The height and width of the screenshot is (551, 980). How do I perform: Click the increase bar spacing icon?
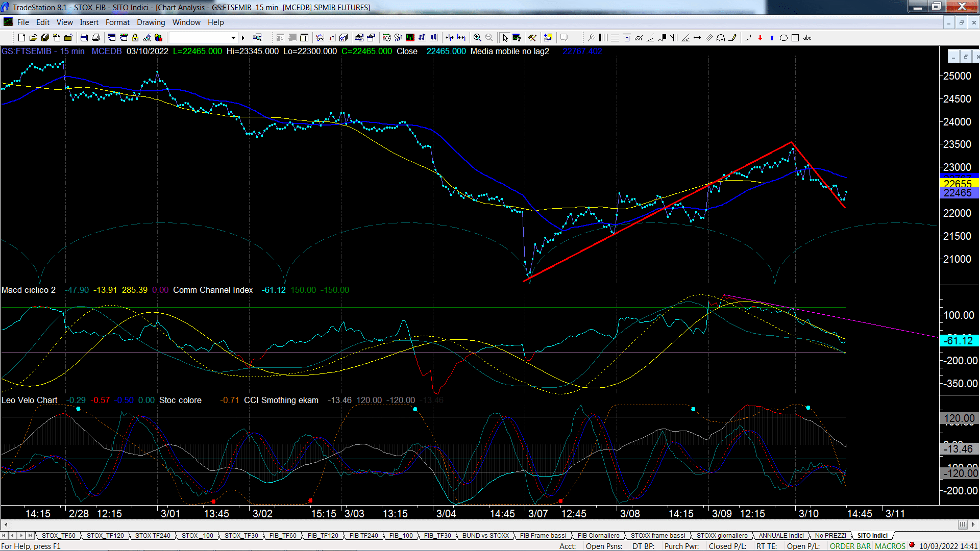point(461,38)
